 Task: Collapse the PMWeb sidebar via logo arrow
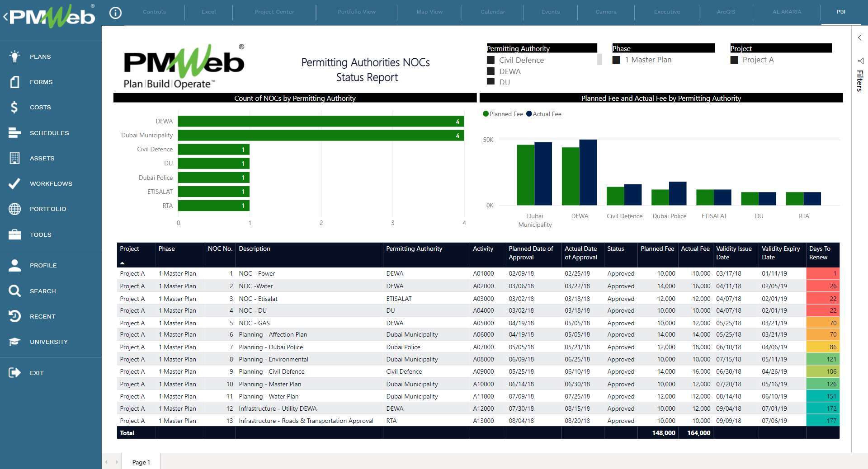pyautogui.click(x=5, y=17)
